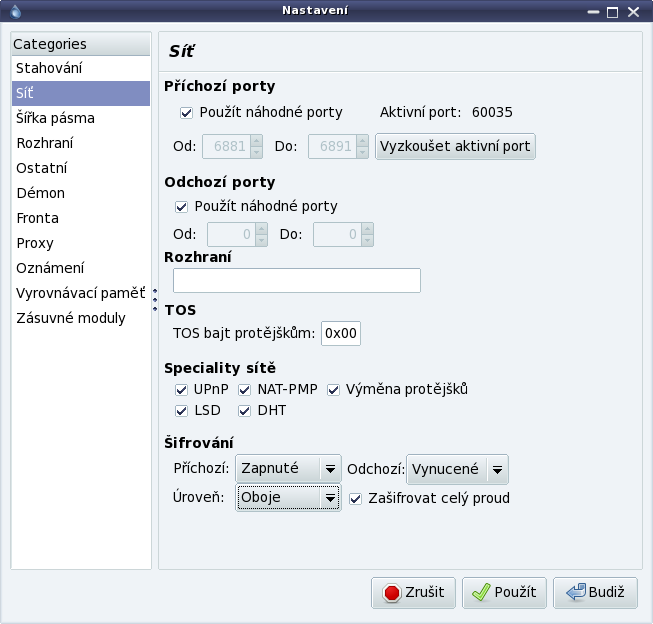Open the Odchozí Vynucené dropdown
Screen dimensions: 653x624
pos(457,469)
